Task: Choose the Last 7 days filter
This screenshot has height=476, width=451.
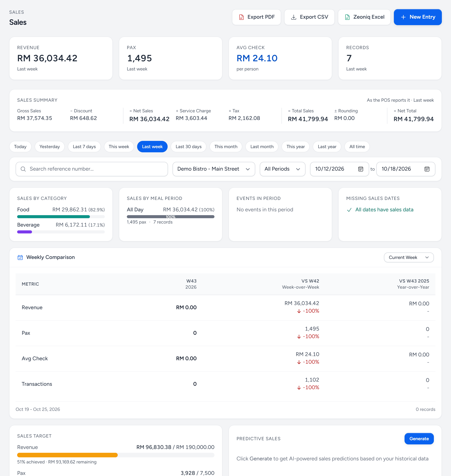Action: pyautogui.click(x=84, y=147)
